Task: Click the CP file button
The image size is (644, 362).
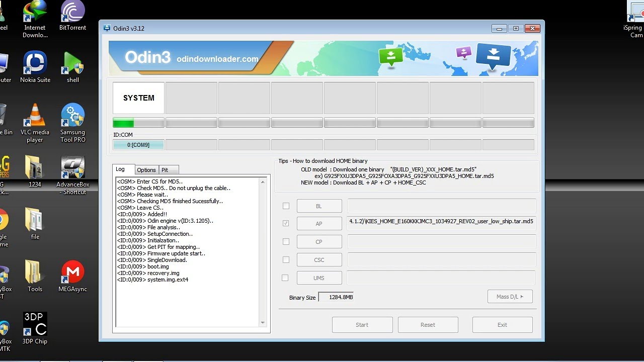Action: (319, 242)
